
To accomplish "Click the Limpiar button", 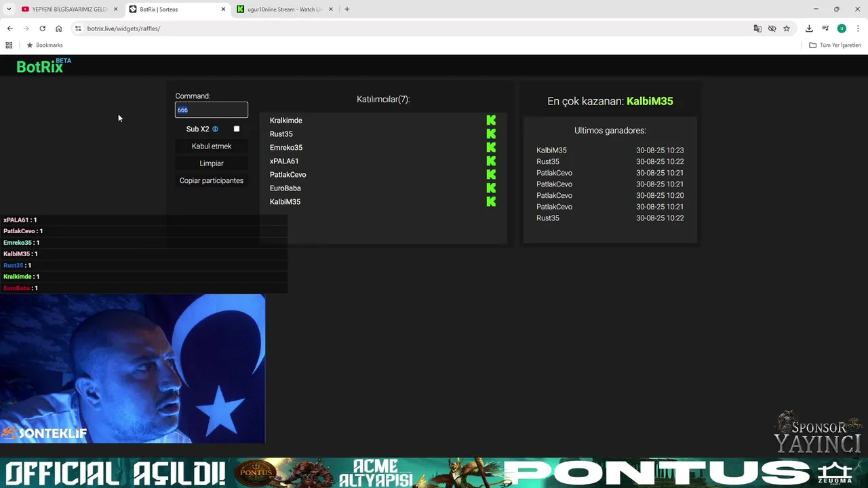I will (x=212, y=163).
